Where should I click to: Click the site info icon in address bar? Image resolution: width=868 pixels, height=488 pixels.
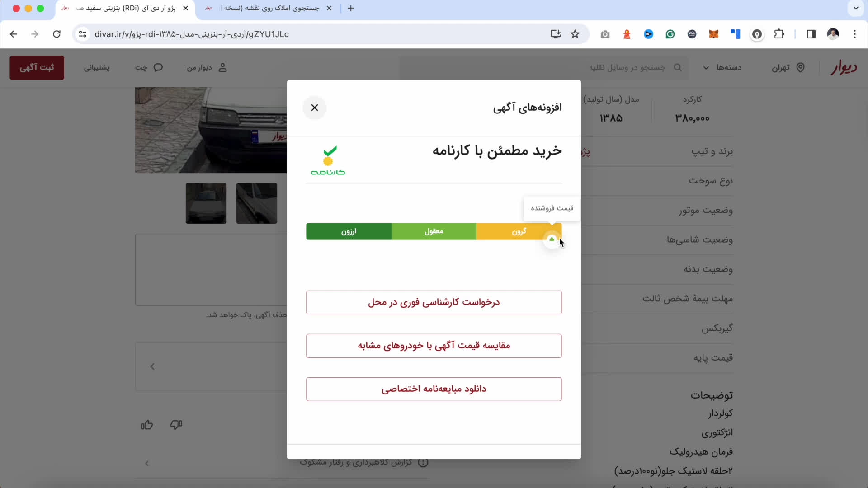click(x=82, y=34)
